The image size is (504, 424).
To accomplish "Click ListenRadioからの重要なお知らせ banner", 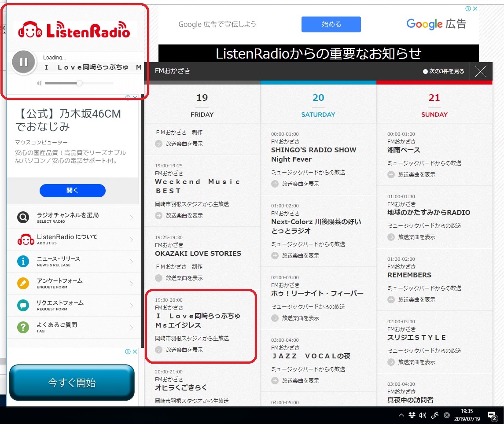I will 319,53.
